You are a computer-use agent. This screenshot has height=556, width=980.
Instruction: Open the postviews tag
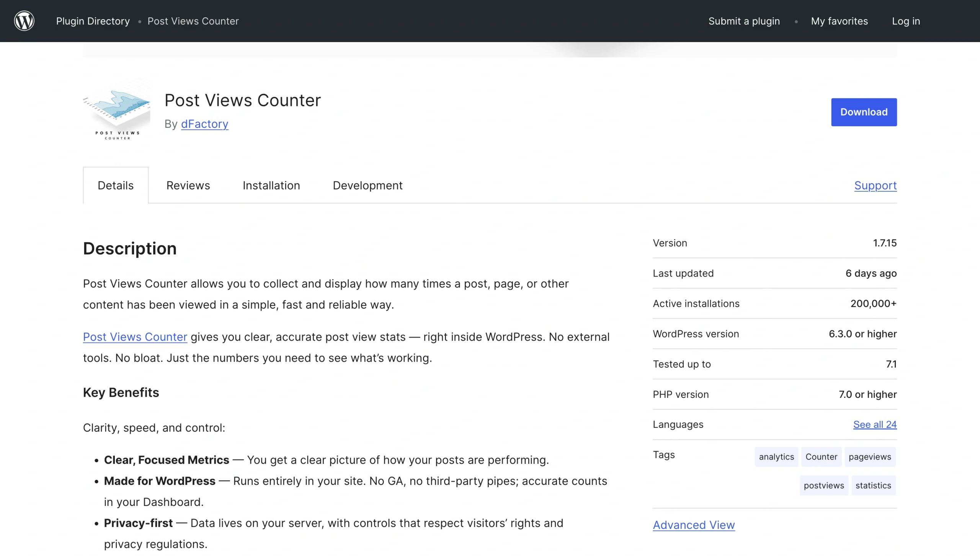(x=824, y=485)
